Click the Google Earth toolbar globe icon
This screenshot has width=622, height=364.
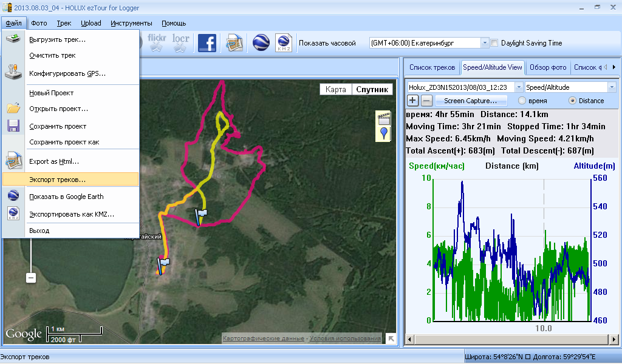pyautogui.click(x=261, y=43)
